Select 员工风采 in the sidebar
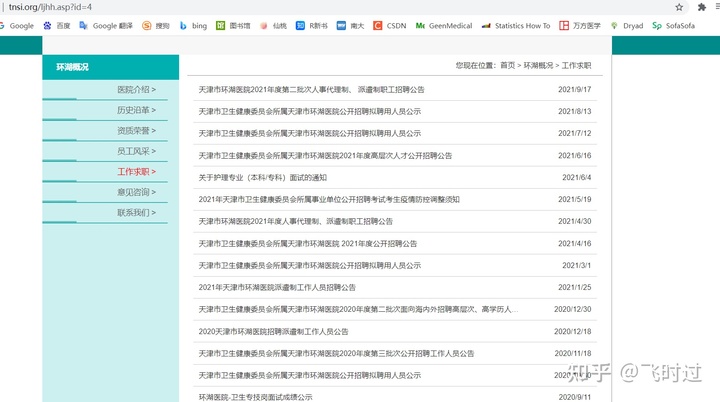Screen dimensions: 720x402 pyautogui.click(x=136, y=151)
